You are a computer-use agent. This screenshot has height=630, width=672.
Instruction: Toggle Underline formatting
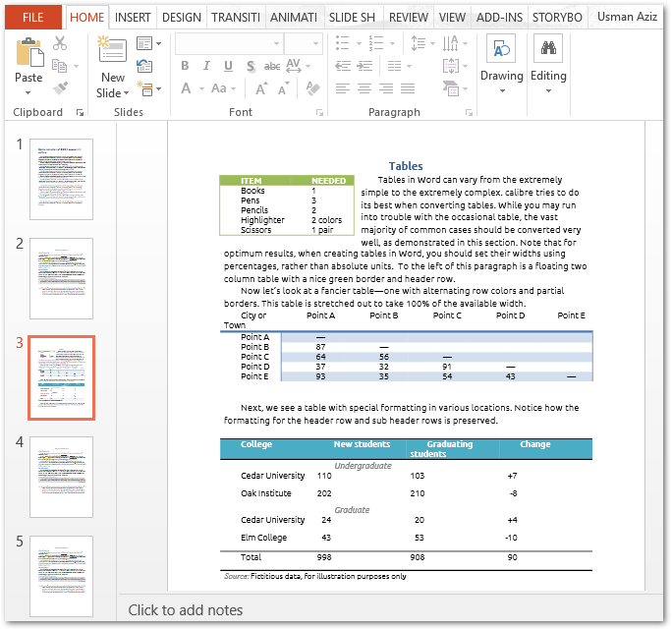[228, 66]
